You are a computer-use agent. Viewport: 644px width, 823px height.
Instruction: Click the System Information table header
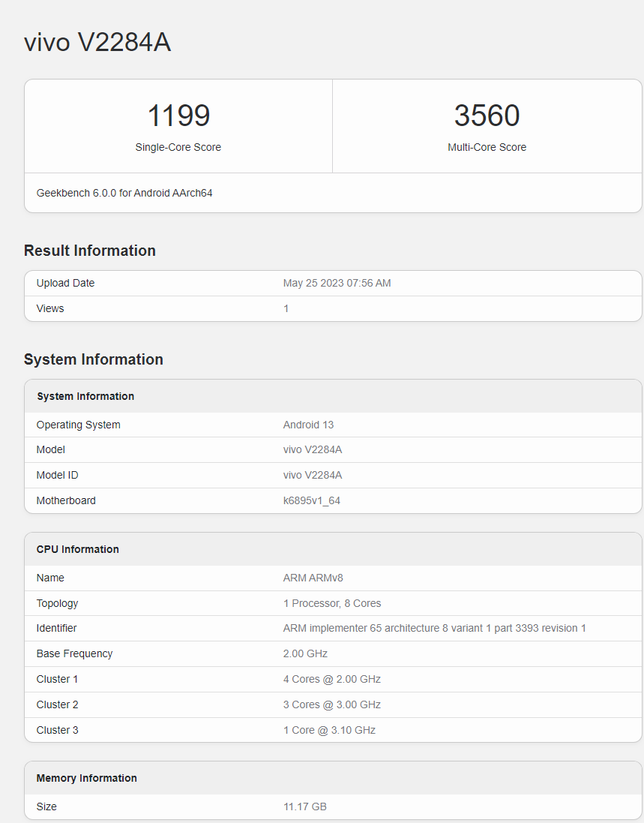(x=85, y=396)
